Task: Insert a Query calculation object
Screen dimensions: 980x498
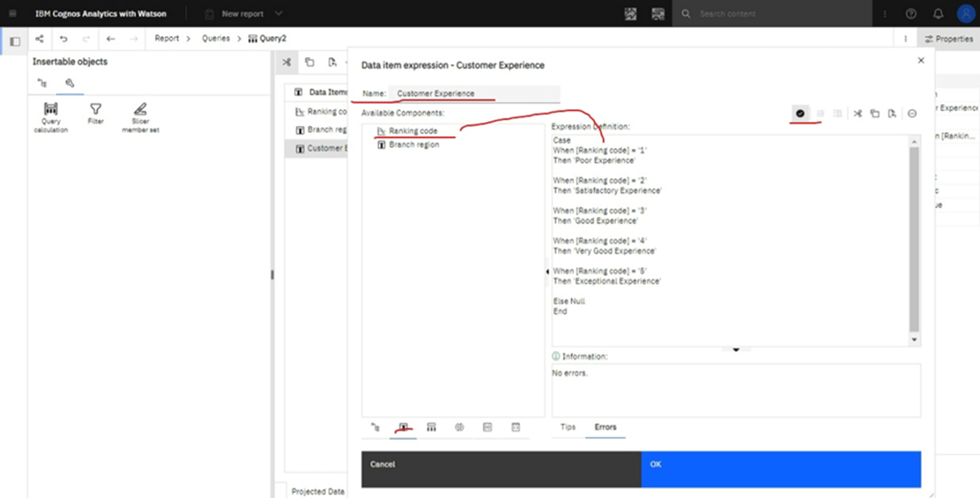Action: (x=50, y=114)
